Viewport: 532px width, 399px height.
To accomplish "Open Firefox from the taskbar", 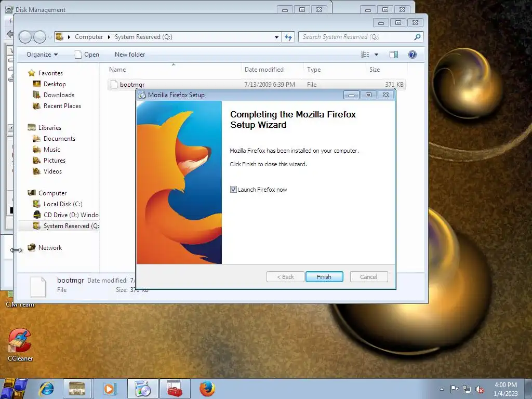I will [207, 389].
